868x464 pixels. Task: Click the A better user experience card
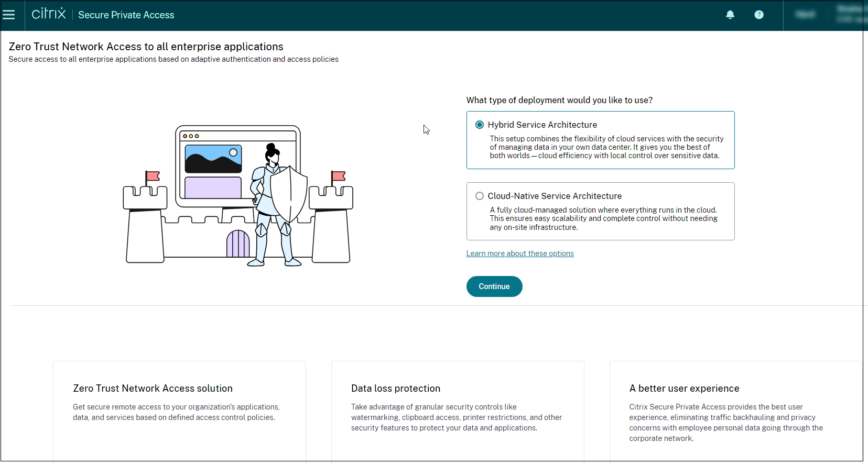click(736, 411)
